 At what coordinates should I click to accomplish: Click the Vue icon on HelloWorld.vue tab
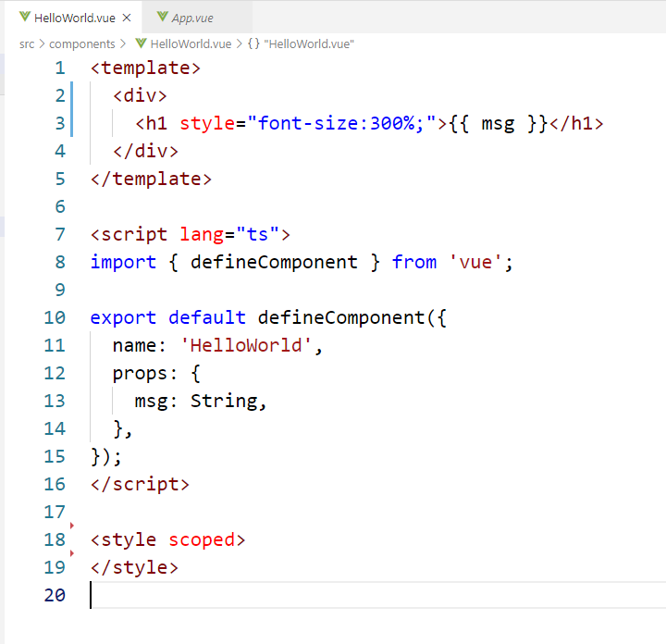[25, 17]
